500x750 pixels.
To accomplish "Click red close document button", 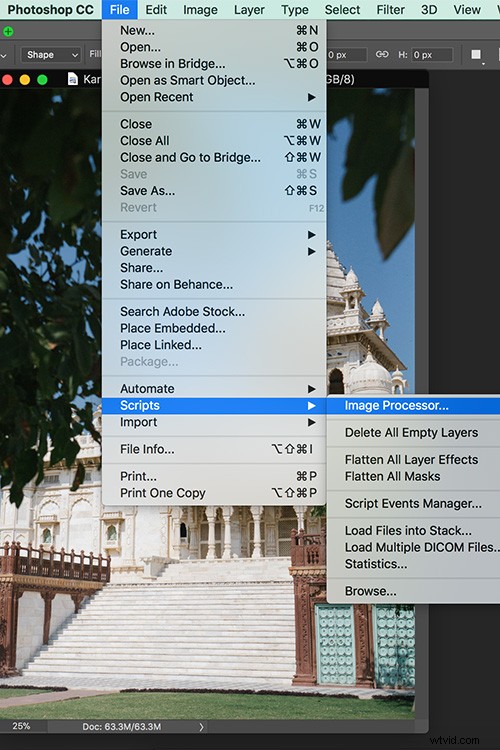I will click(x=7, y=79).
